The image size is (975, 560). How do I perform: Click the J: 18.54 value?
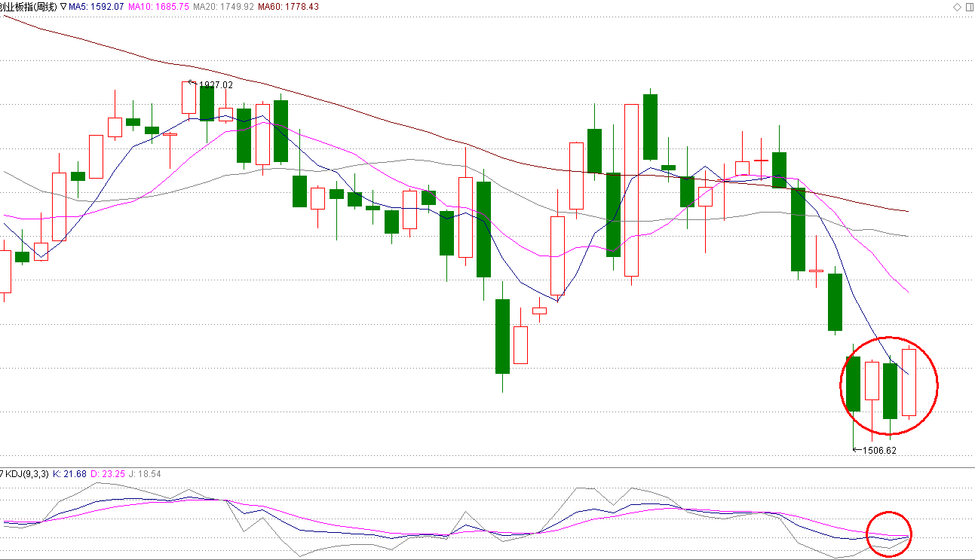click(145, 474)
